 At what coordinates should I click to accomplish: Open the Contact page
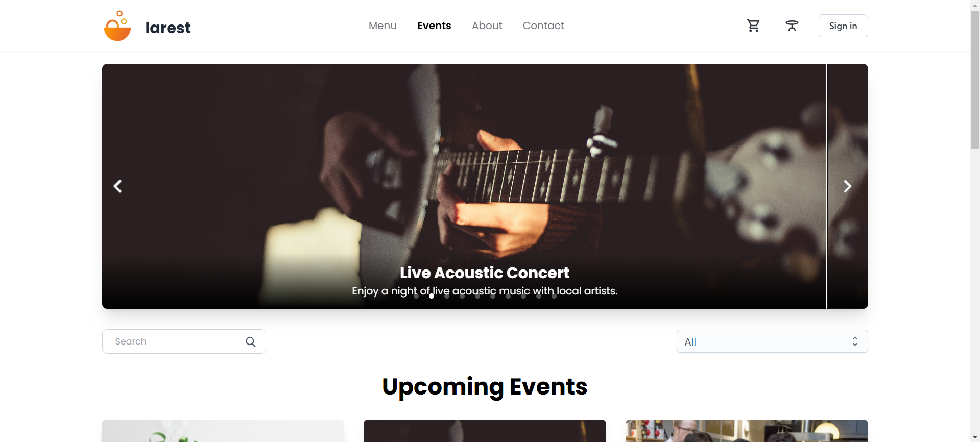point(543,26)
